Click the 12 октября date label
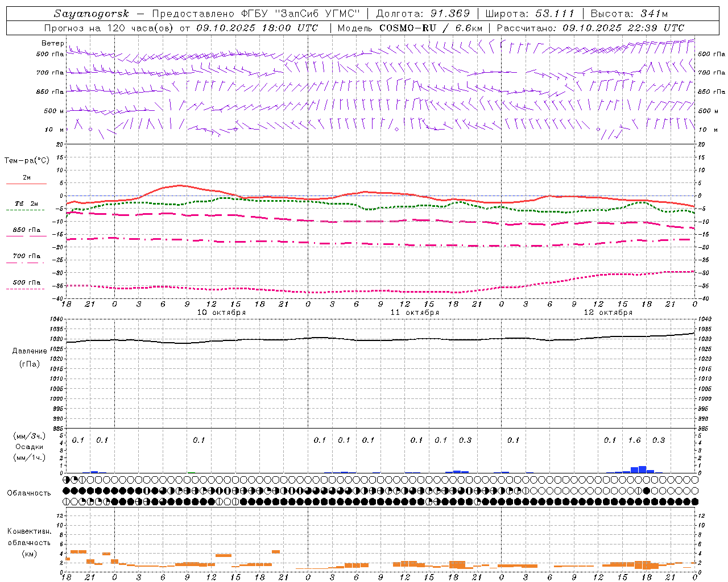728x582 pixels. [608, 313]
